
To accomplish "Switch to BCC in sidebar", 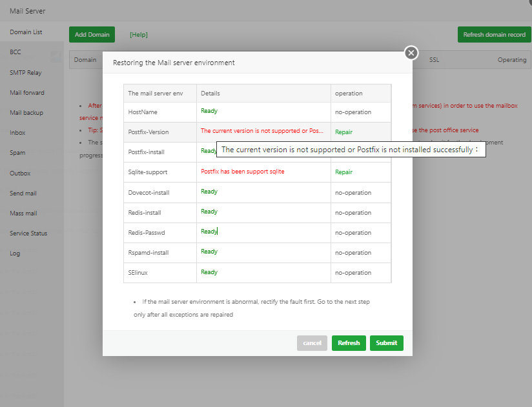I will (x=15, y=52).
